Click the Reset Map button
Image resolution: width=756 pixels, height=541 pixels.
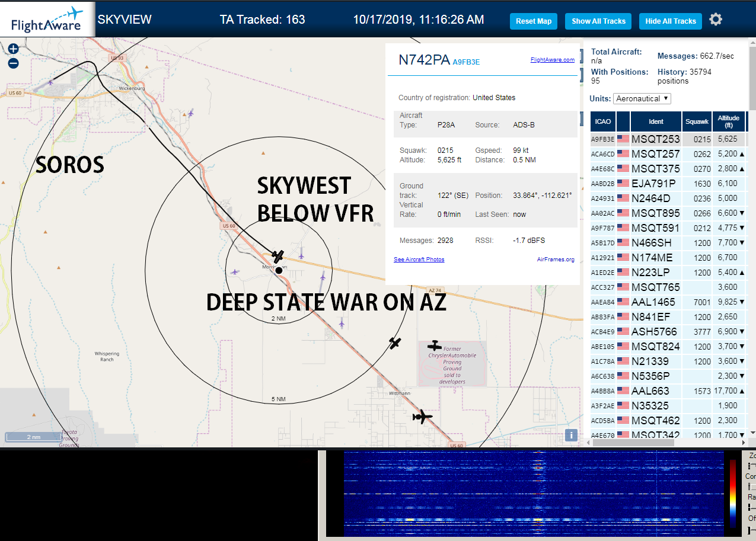coord(534,21)
